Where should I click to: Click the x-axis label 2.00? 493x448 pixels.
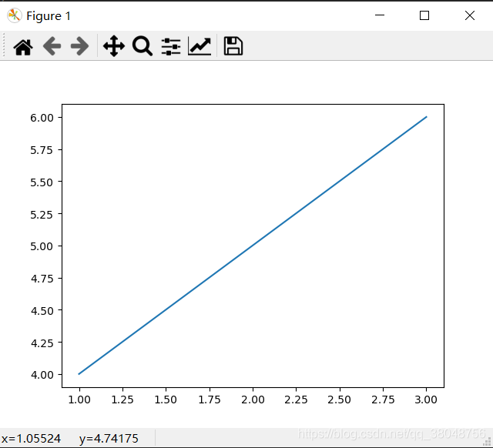click(253, 400)
